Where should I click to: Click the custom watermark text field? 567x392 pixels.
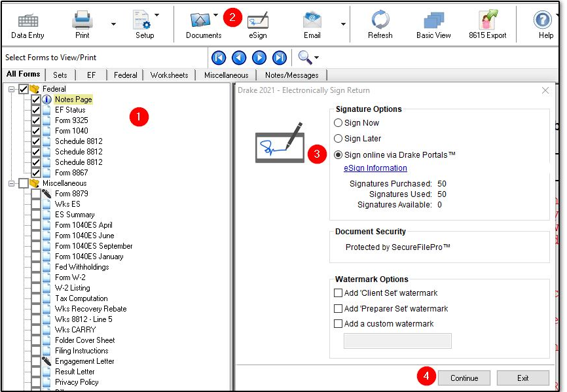397,341
